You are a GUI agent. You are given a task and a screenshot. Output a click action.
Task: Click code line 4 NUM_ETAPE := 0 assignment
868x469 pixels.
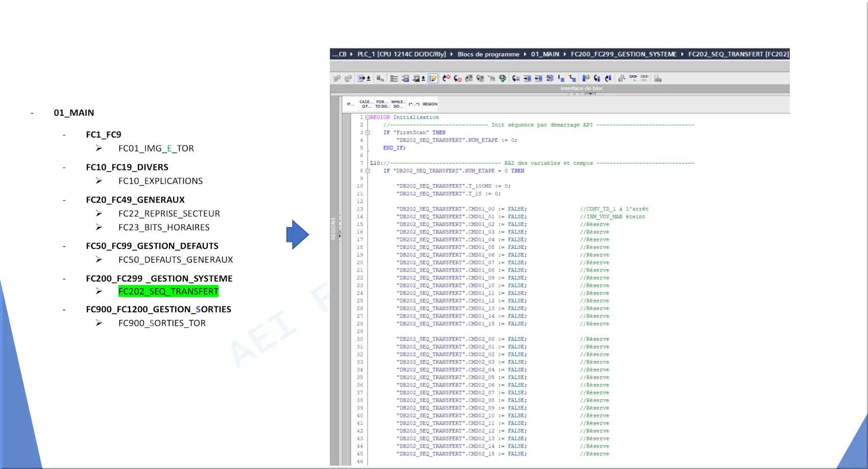click(x=457, y=140)
